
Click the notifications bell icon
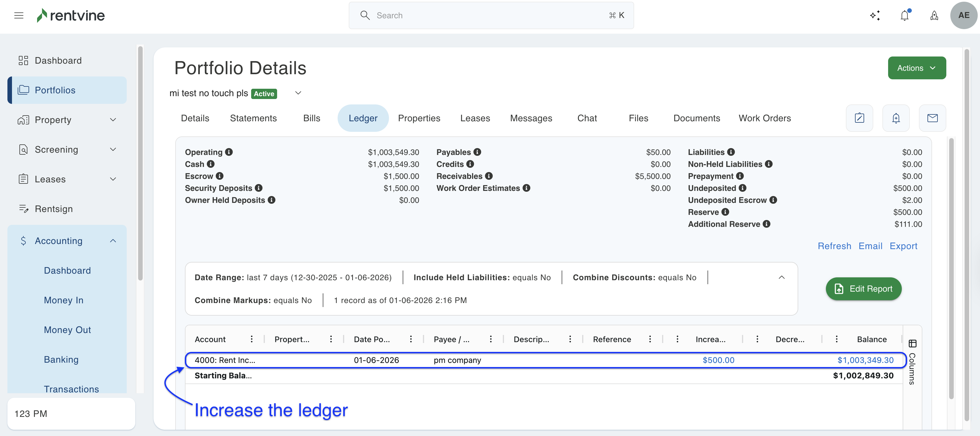tap(905, 15)
